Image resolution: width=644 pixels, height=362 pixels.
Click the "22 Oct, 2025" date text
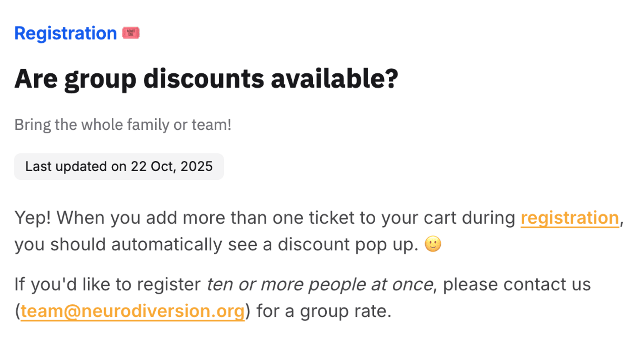(171, 167)
